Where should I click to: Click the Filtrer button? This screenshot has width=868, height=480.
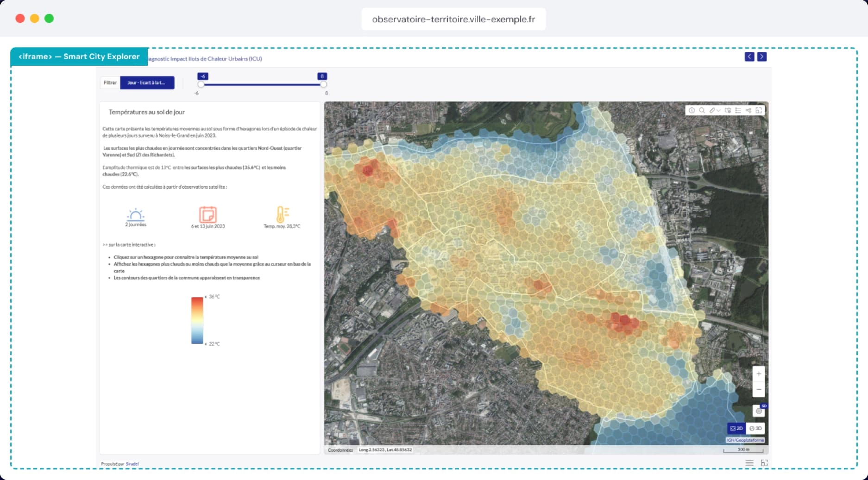click(x=110, y=82)
